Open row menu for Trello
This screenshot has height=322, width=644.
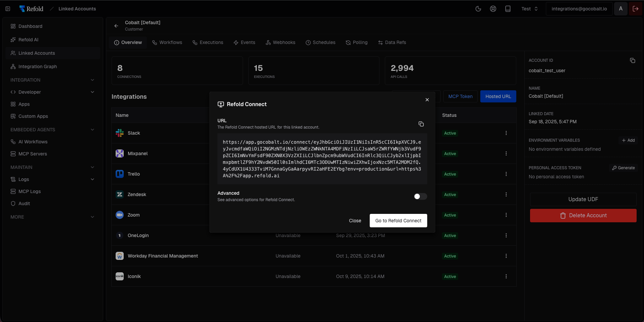(x=506, y=174)
